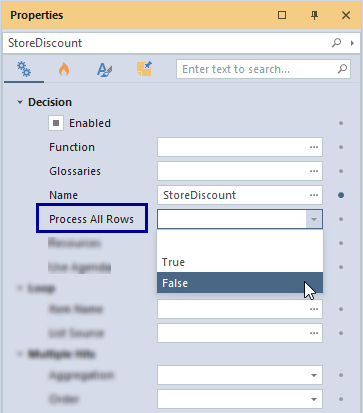Expand arrow right of StoreDiscount selector
Screen dimensions: 363x413
(352, 43)
